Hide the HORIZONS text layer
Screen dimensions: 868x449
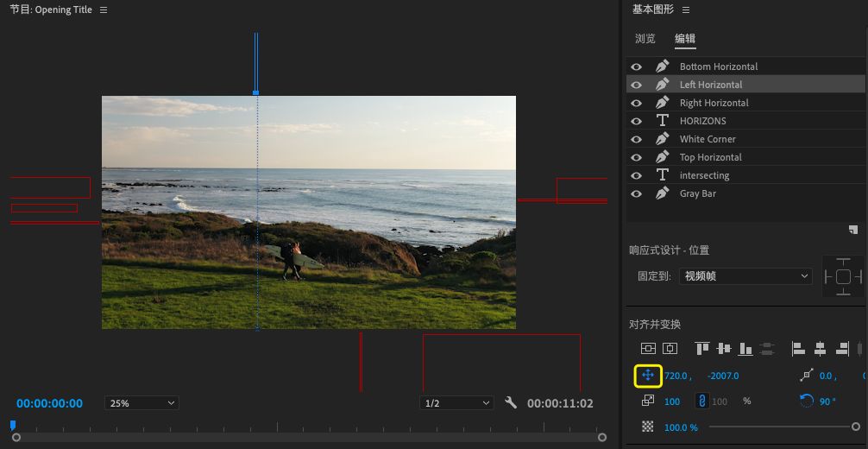point(637,121)
